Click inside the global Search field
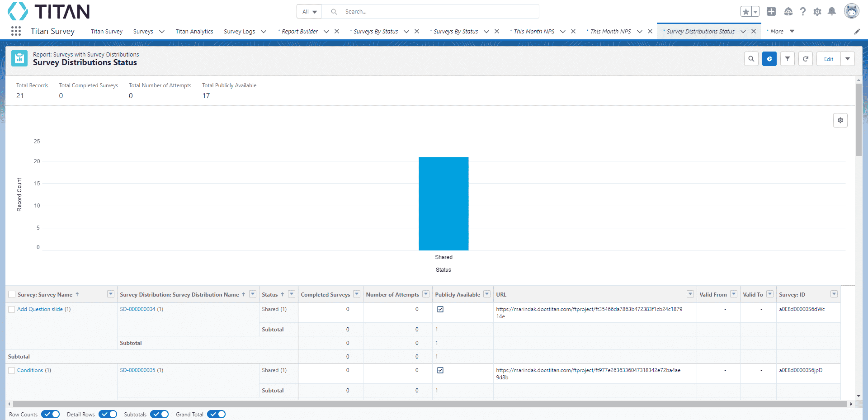The height and width of the screenshot is (420, 868). coord(429,11)
